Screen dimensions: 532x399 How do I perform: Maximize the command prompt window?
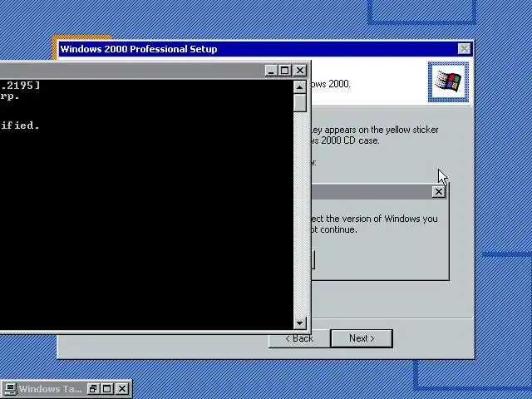point(284,71)
